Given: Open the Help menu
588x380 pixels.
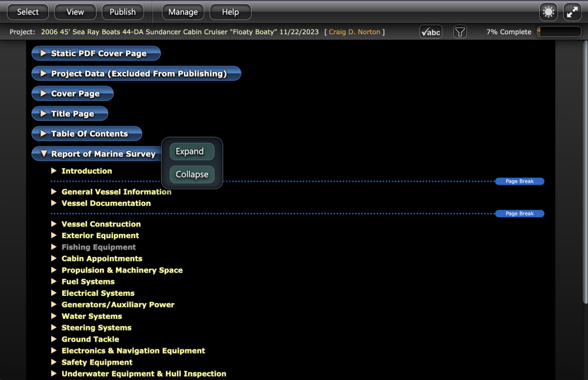Looking at the screenshot, I should (x=230, y=11).
